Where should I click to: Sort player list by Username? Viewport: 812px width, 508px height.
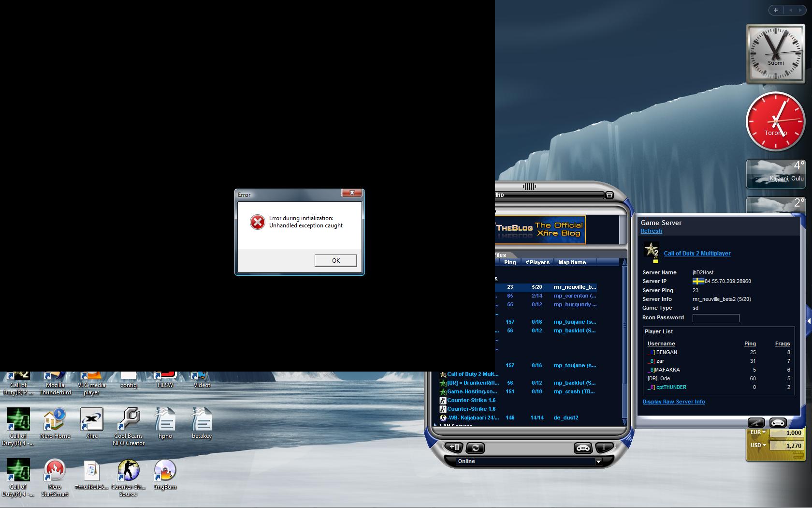click(661, 344)
